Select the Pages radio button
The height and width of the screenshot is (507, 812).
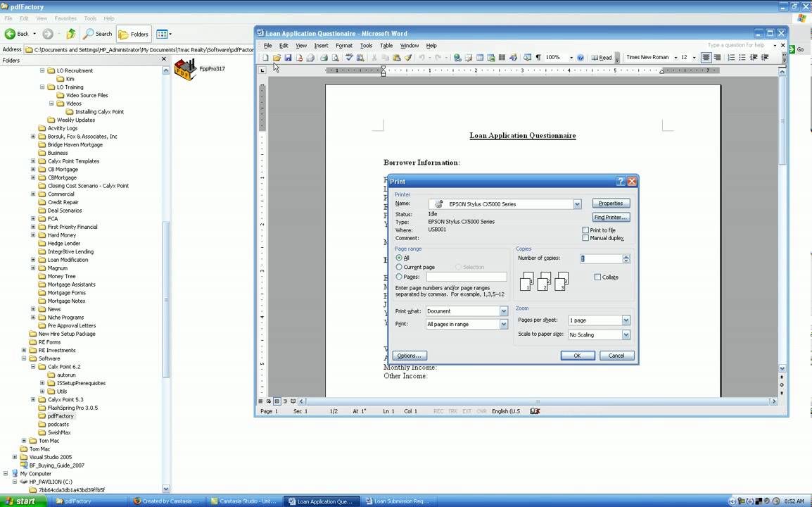[399, 277]
